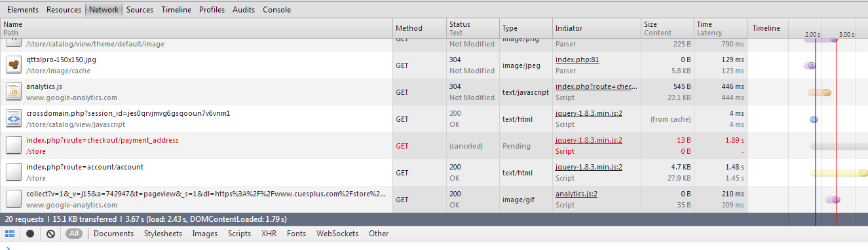Filter requests by Images

205,234
